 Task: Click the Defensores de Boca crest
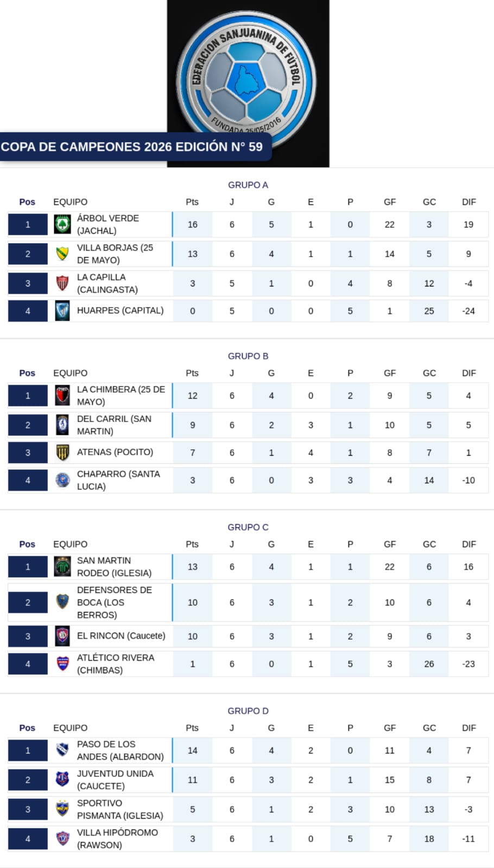[62, 602]
